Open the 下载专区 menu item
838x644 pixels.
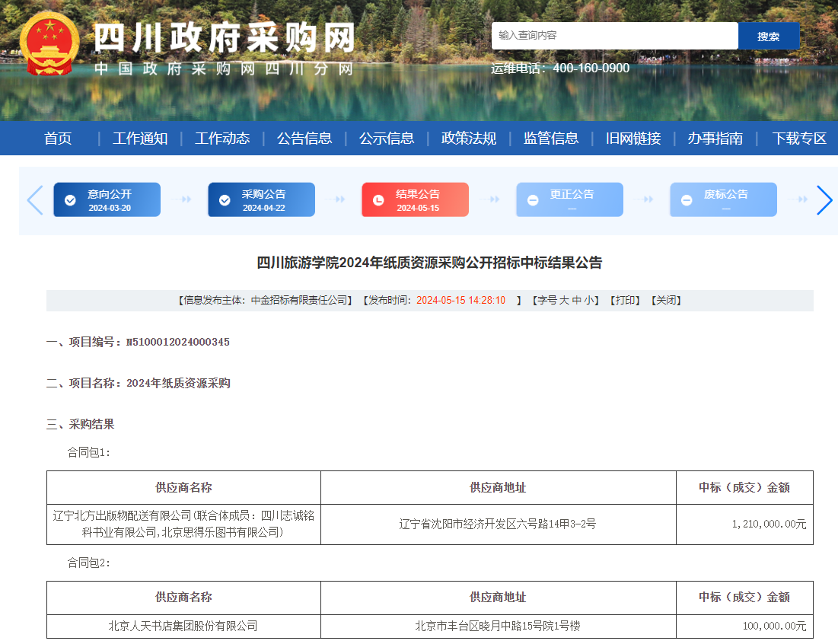[799, 139]
